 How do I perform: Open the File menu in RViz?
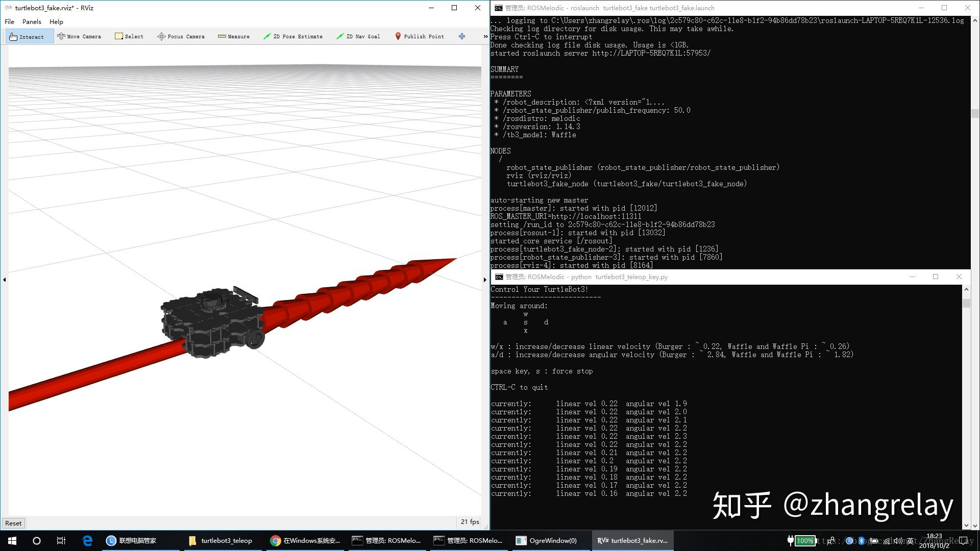point(9,21)
